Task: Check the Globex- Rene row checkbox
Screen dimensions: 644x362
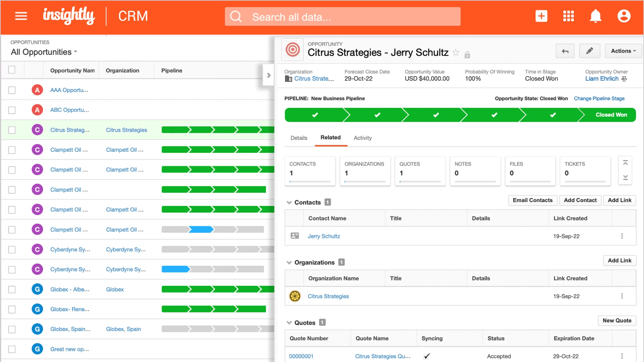Action: [12, 309]
